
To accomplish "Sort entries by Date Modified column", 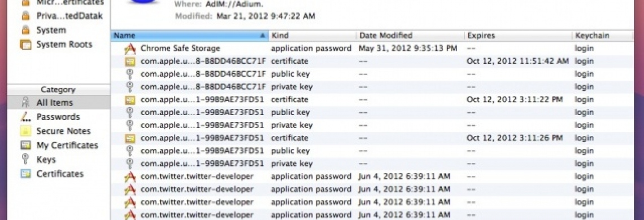I will click(411, 36).
